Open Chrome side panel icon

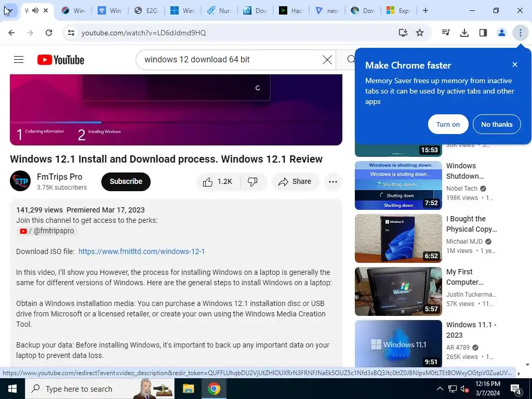point(483,33)
